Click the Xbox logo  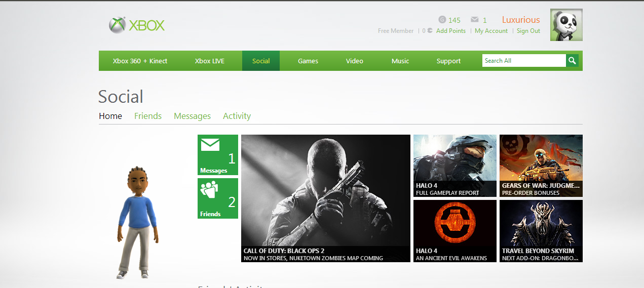pos(137,25)
